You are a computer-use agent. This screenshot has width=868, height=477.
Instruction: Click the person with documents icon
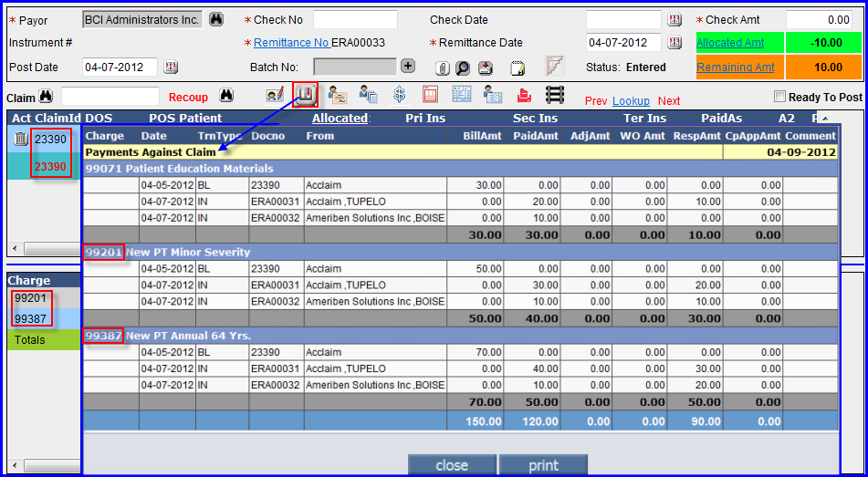(x=368, y=95)
